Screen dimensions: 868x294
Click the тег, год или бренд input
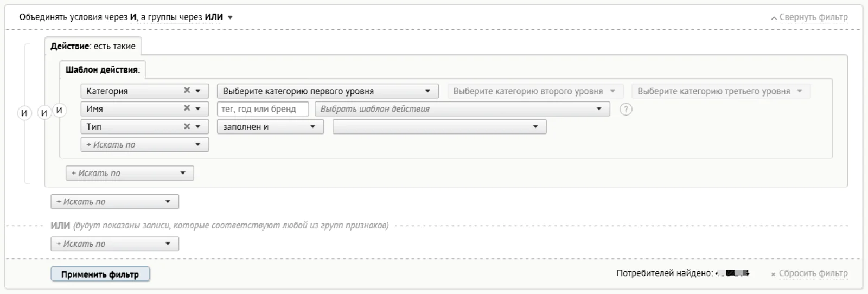pos(263,108)
